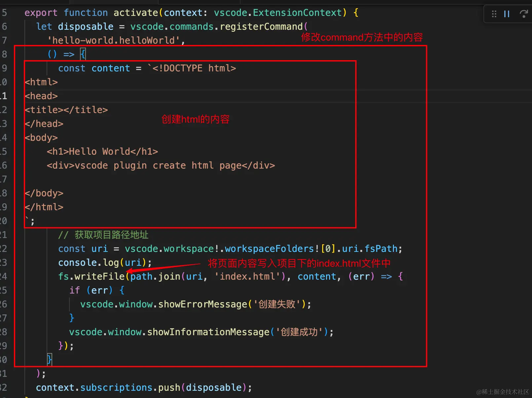Click the Step Over debug icon
The height and width of the screenshot is (398, 532).
(x=524, y=14)
